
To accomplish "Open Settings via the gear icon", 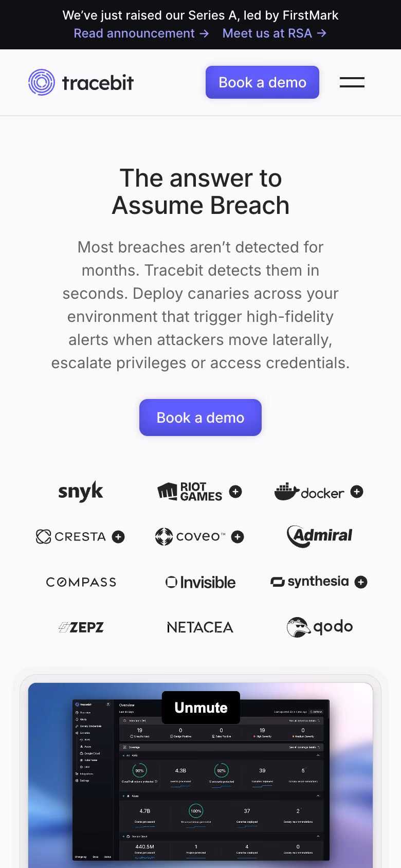I will click(82, 781).
